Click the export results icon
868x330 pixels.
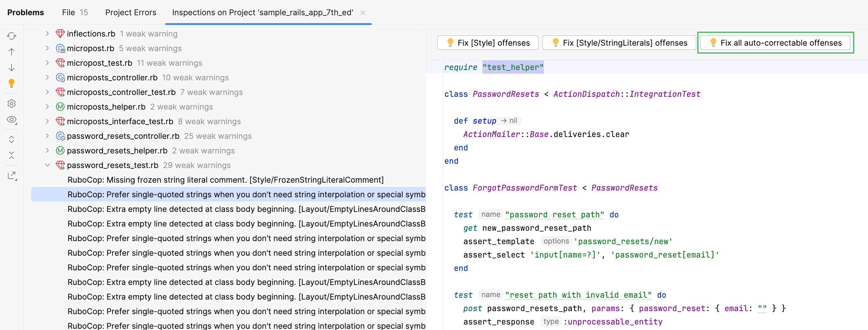click(12, 175)
